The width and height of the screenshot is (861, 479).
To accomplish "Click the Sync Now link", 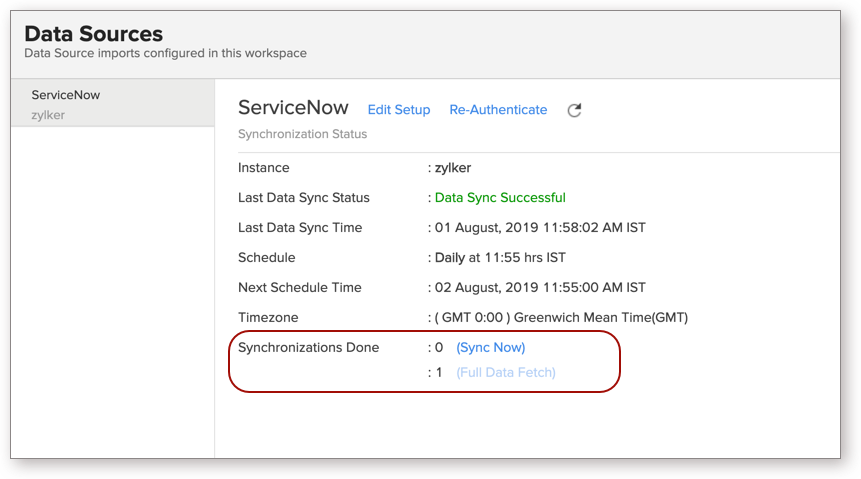I will click(490, 347).
